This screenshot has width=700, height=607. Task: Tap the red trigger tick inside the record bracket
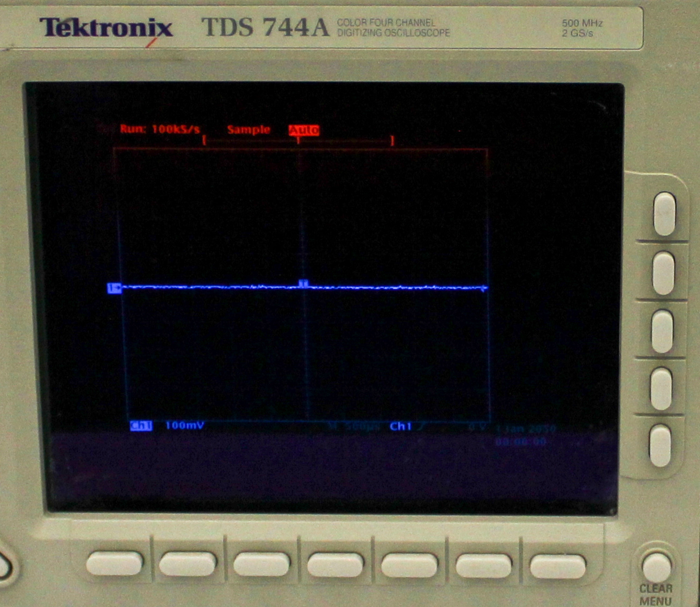coord(298,141)
